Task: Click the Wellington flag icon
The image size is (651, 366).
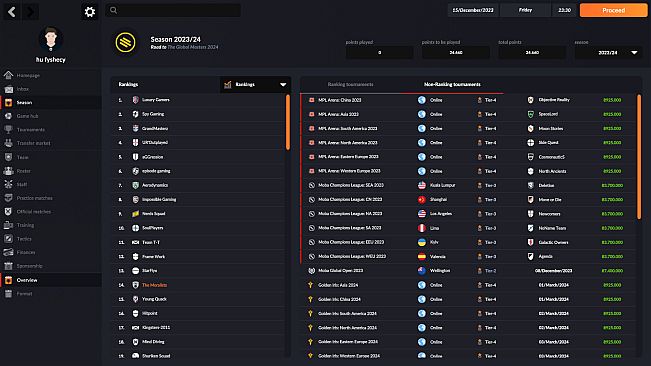Action: pos(422,271)
